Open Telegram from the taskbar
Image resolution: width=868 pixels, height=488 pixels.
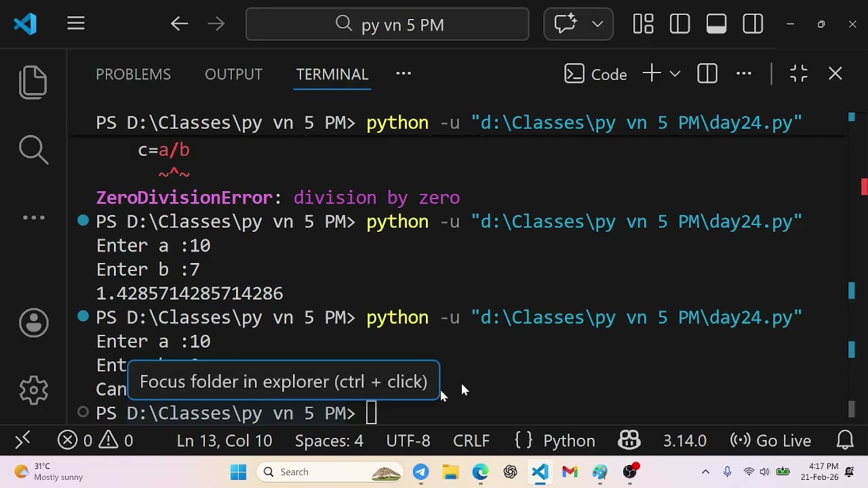420,472
